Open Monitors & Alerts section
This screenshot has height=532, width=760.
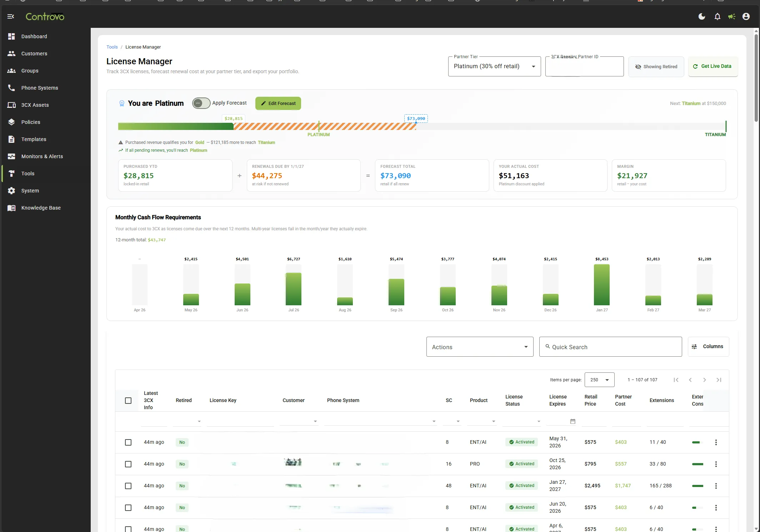point(42,156)
